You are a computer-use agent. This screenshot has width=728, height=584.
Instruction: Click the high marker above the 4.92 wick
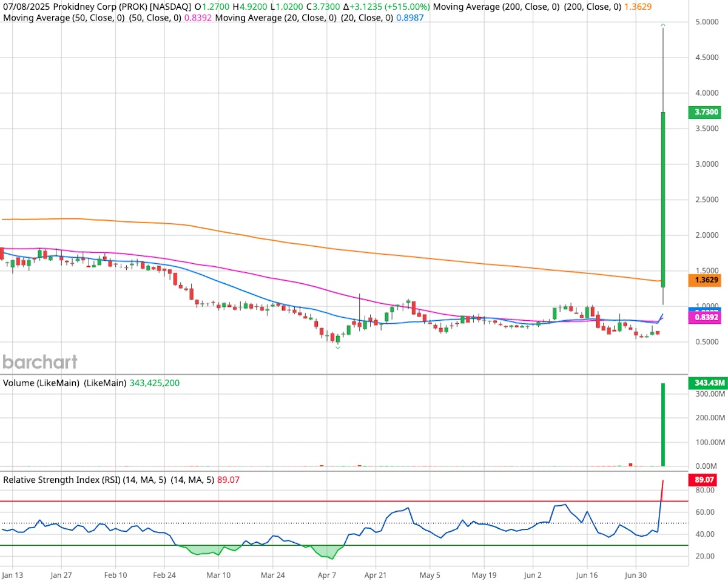point(664,25)
